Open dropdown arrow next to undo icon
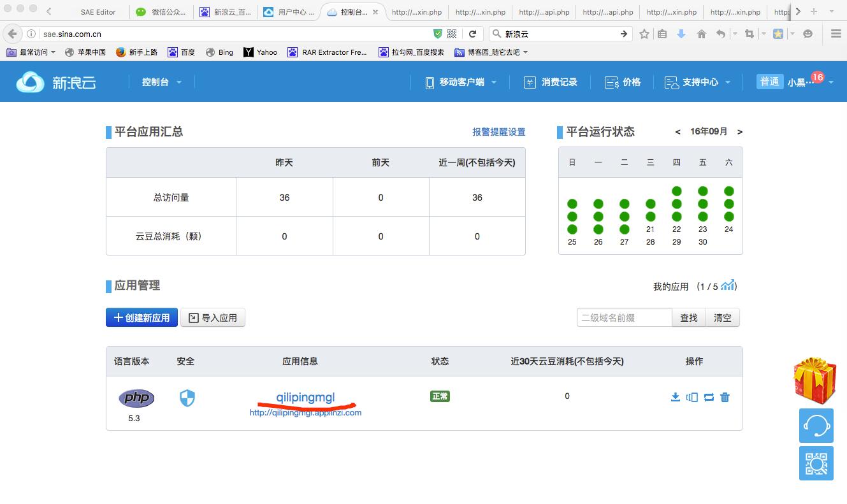This screenshot has height=504, width=847. pyautogui.click(x=735, y=34)
